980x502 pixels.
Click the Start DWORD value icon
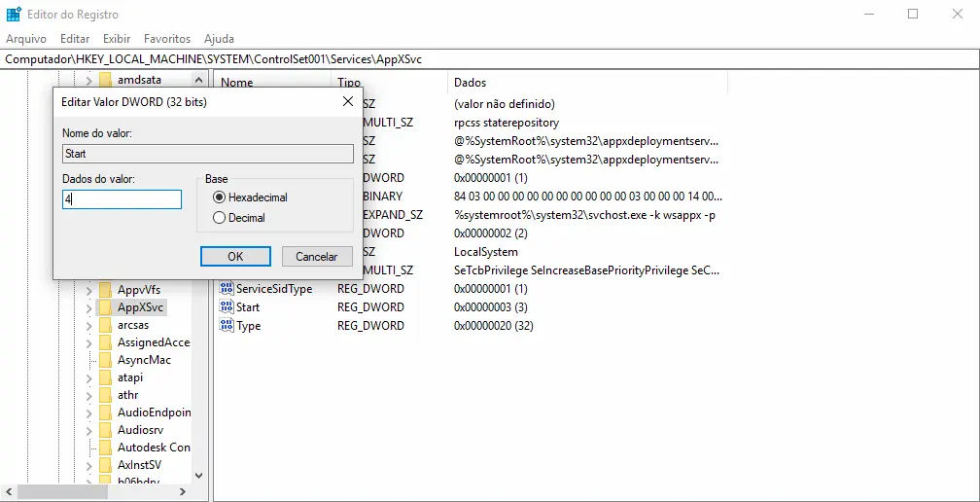coord(227,307)
